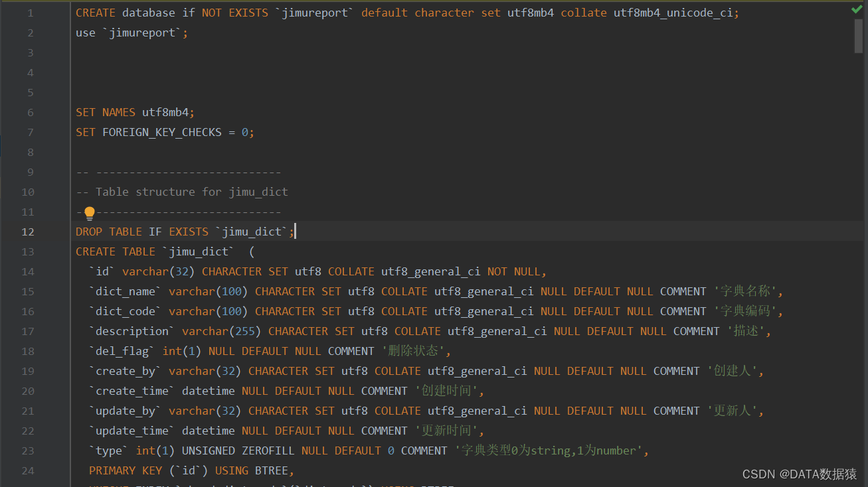868x487 pixels.
Task: Click the yellow light bulb intention icon
Action: click(90, 213)
